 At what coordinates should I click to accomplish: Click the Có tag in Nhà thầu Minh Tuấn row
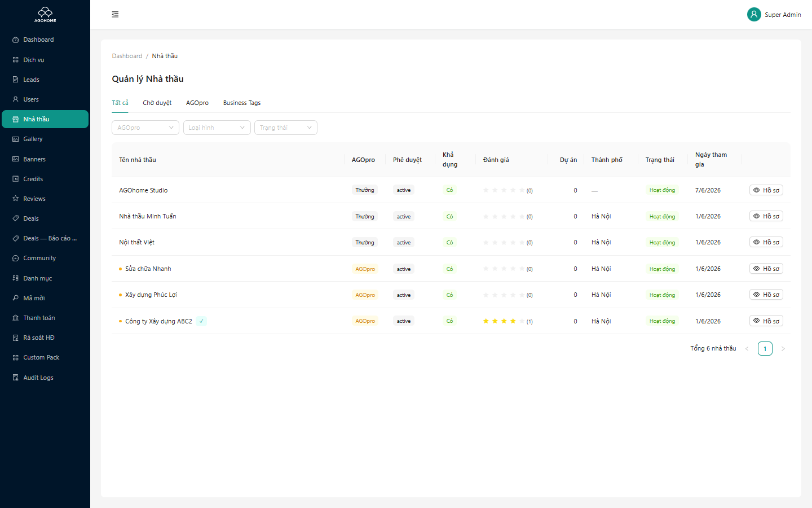(450, 216)
